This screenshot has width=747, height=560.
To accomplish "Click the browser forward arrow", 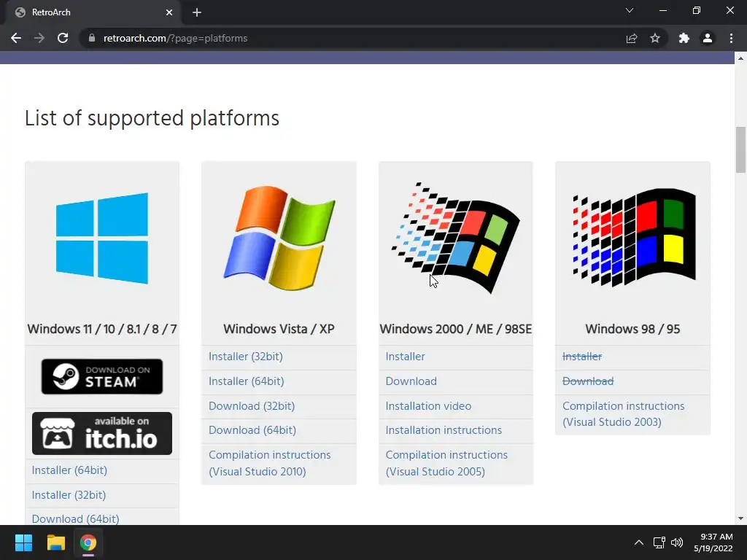I will pyautogui.click(x=39, y=38).
